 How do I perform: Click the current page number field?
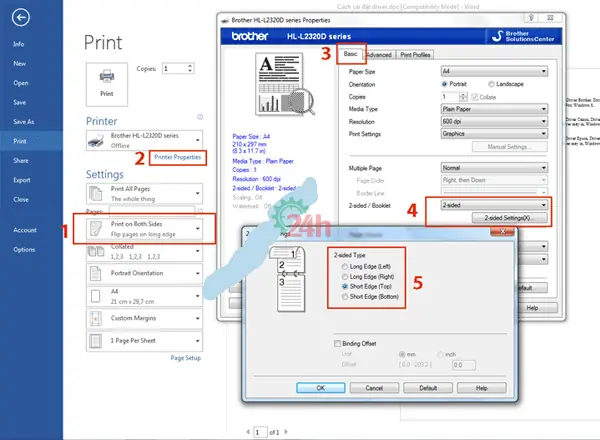261,432
